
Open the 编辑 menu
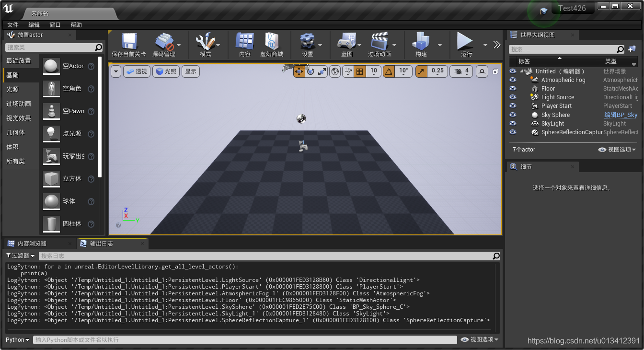click(x=33, y=24)
